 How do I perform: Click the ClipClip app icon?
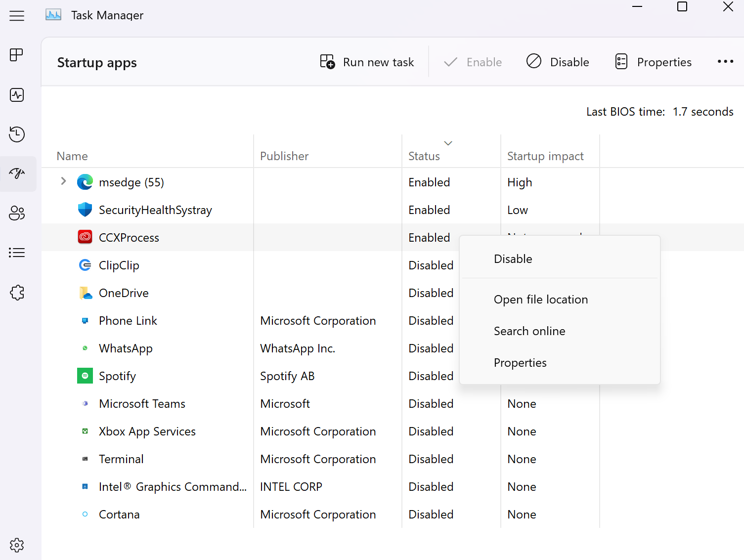85,265
